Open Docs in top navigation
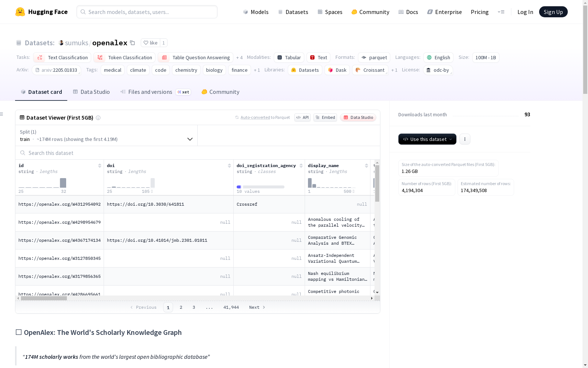Viewport: 588px width, 368px height. tap(408, 12)
